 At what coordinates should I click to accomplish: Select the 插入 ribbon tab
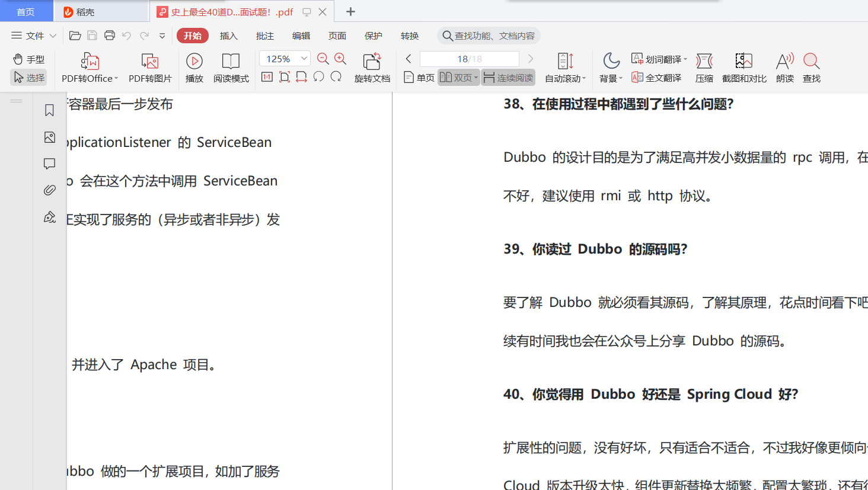(229, 36)
